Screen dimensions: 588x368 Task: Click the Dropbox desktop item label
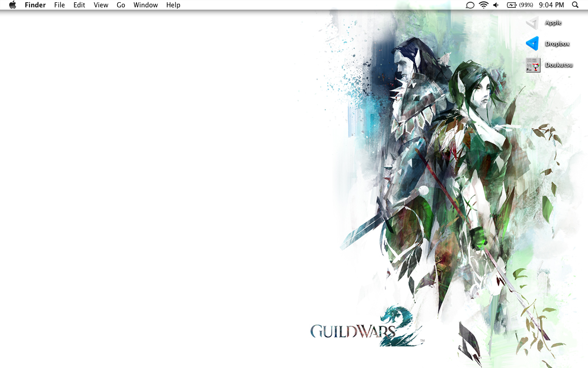point(557,44)
